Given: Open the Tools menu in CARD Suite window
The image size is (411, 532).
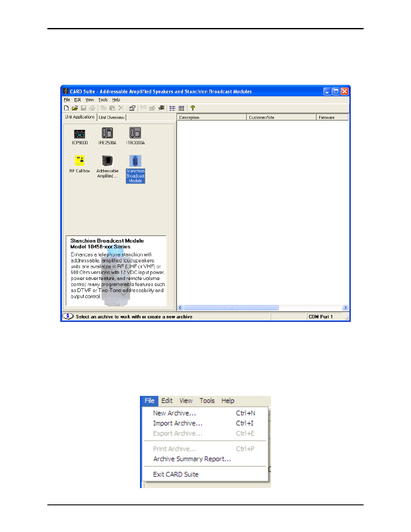Looking at the screenshot, I should (x=103, y=100).
